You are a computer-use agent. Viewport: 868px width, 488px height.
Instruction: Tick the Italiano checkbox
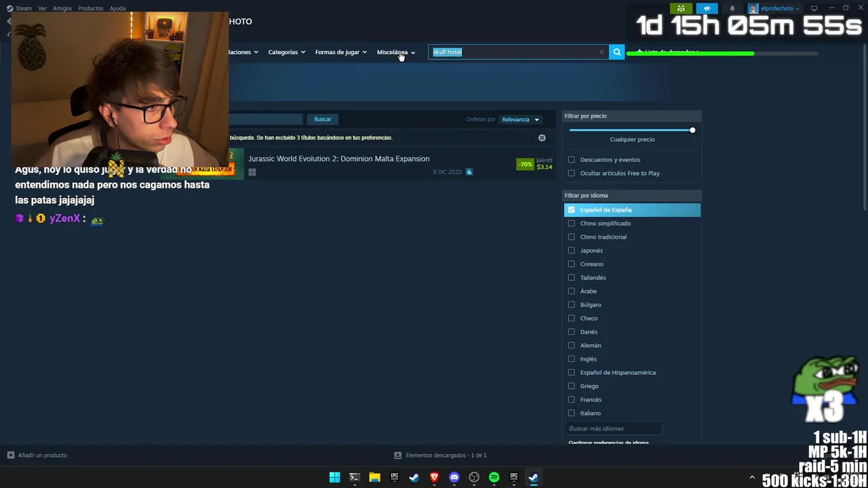pos(572,413)
